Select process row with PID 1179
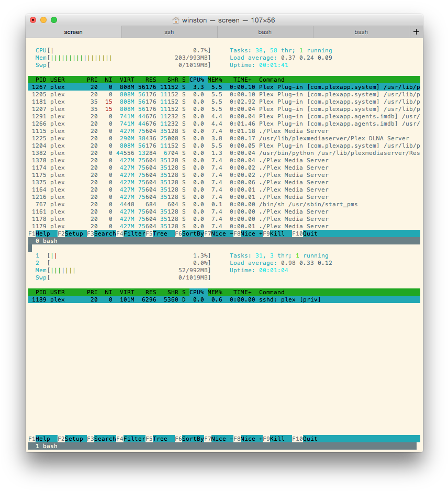448x491 pixels. pyautogui.click(x=224, y=226)
